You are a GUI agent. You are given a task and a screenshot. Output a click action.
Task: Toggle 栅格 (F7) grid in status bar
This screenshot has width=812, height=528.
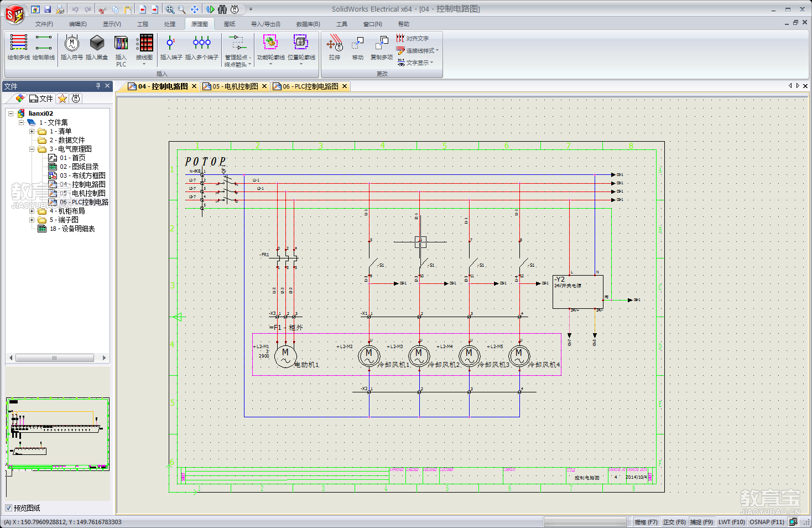coord(646,522)
